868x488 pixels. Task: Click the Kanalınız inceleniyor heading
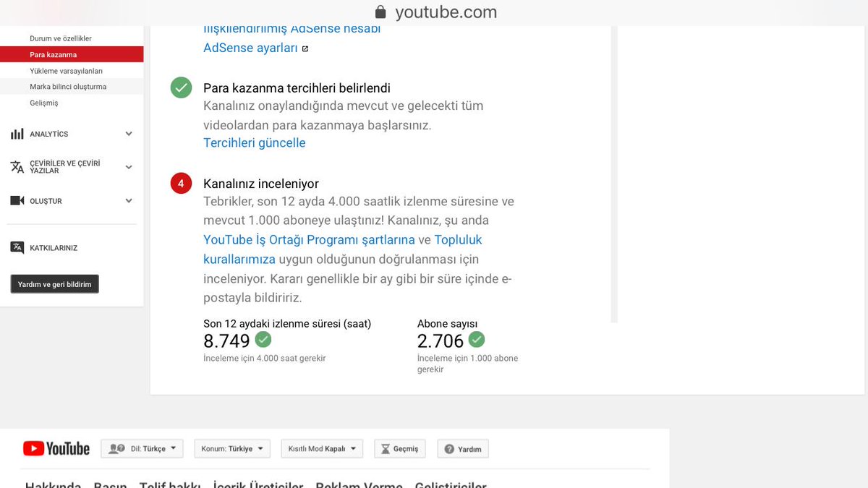click(261, 184)
